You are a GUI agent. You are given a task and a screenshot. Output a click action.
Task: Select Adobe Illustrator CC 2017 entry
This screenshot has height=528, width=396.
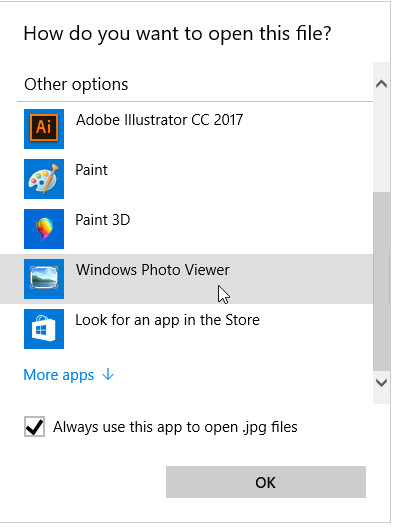[x=187, y=129]
